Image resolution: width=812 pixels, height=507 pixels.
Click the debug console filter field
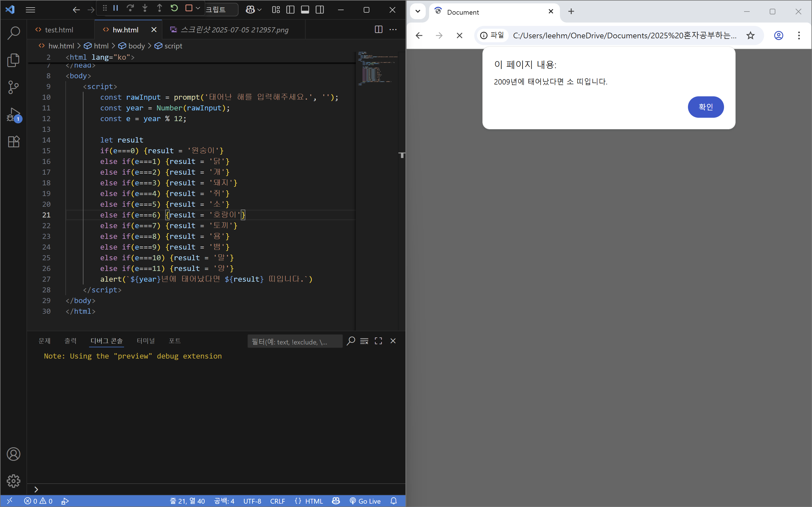[x=295, y=342]
